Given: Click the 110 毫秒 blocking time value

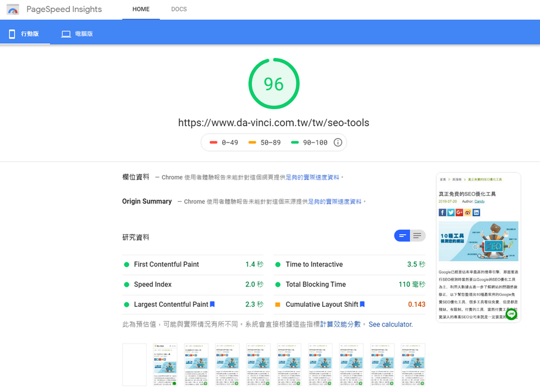Looking at the screenshot, I should point(412,284).
